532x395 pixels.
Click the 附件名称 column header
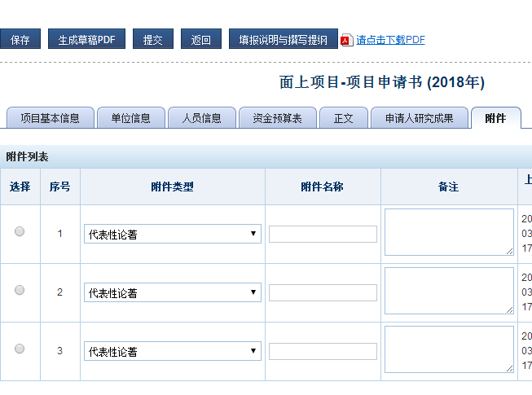tap(323, 187)
